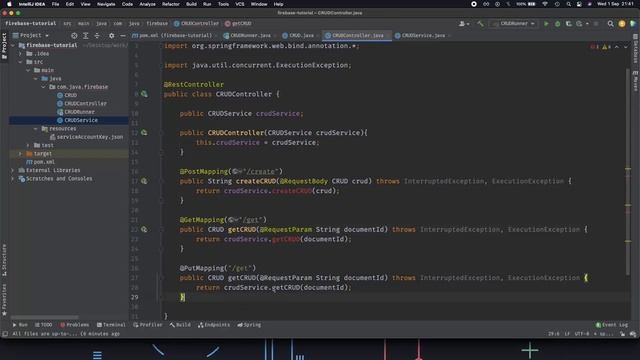Click the gutter bean icon beside CRUDController class
The image size is (640, 360).
tap(144, 94)
